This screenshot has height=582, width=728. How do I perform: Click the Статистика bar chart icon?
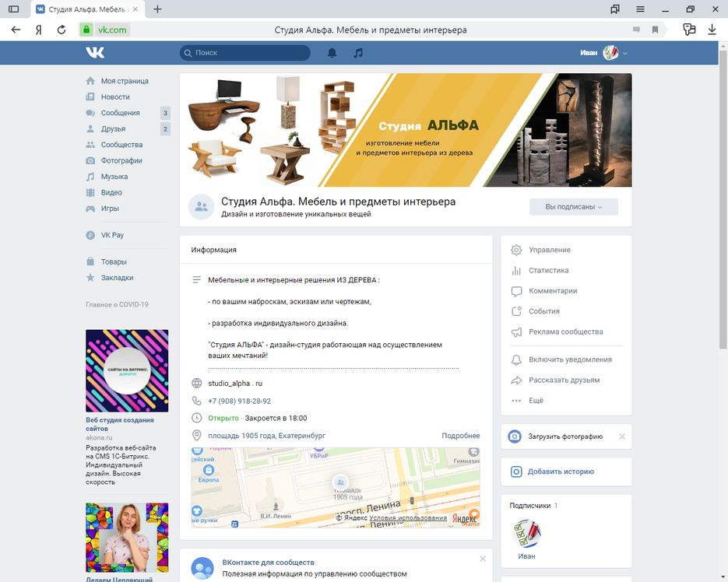(516, 270)
